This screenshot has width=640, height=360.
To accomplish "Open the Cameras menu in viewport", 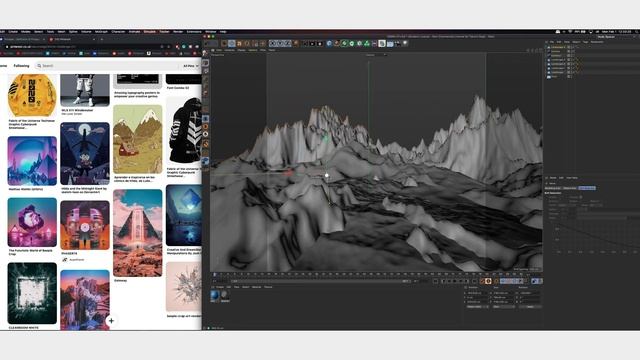I will point(229,50).
